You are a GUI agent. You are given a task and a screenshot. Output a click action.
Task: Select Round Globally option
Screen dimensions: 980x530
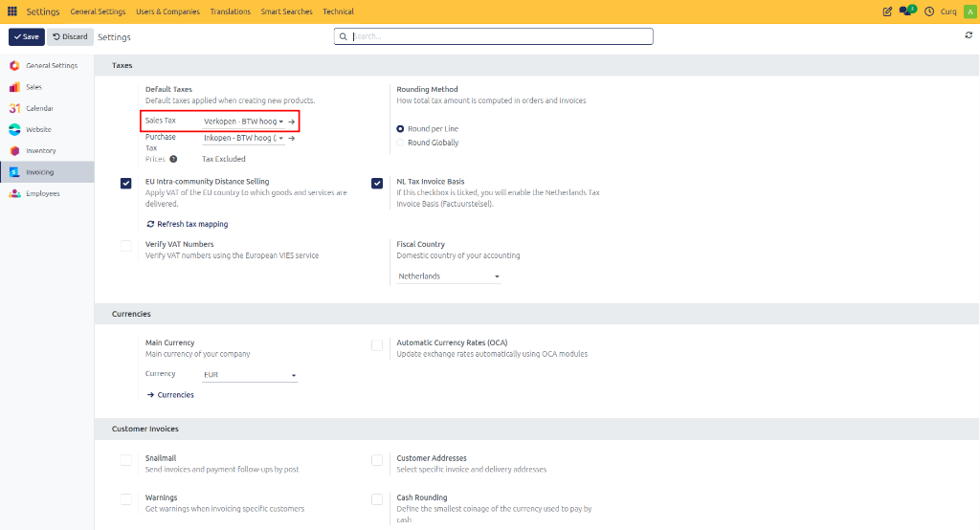point(400,143)
